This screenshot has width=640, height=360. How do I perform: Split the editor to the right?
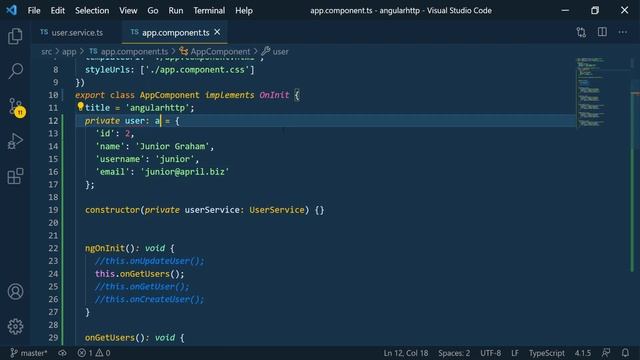click(602, 32)
